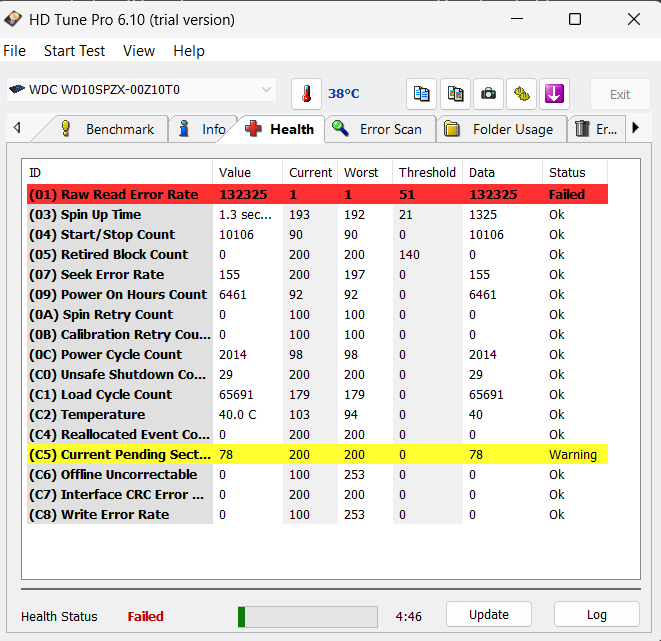Select the Retired Block Count row

pos(317,255)
